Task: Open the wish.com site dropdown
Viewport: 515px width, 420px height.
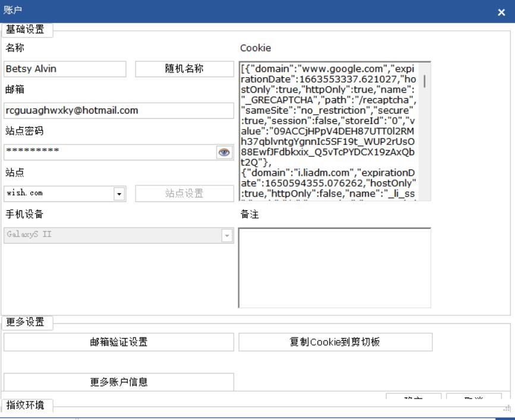Action: click(x=119, y=194)
